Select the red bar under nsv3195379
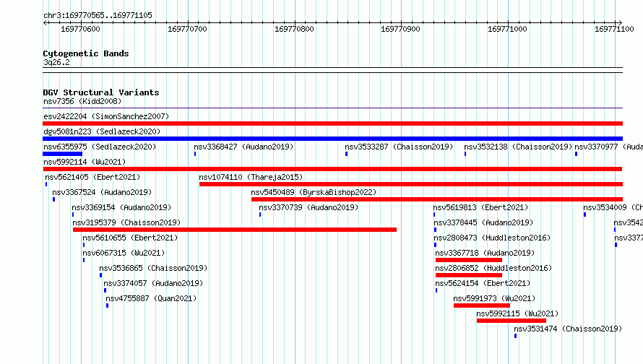The width and height of the screenshot is (643, 364). coord(235,230)
